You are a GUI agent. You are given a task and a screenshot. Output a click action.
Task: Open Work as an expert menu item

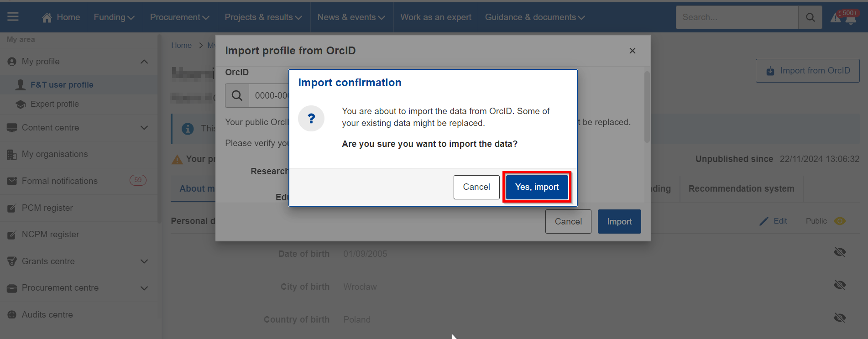click(x=436, y=17)
